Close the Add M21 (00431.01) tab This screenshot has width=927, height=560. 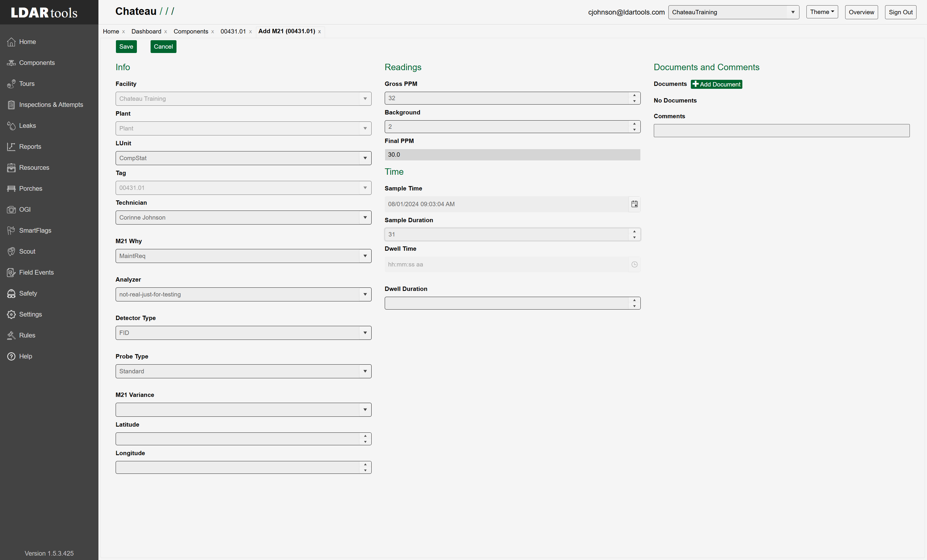pos(319,31)
